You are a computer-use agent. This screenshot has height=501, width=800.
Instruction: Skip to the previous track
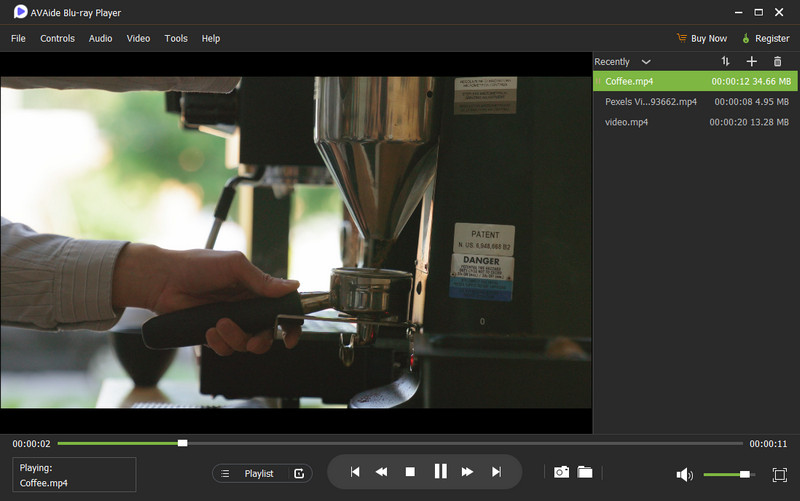click(354, 472)
